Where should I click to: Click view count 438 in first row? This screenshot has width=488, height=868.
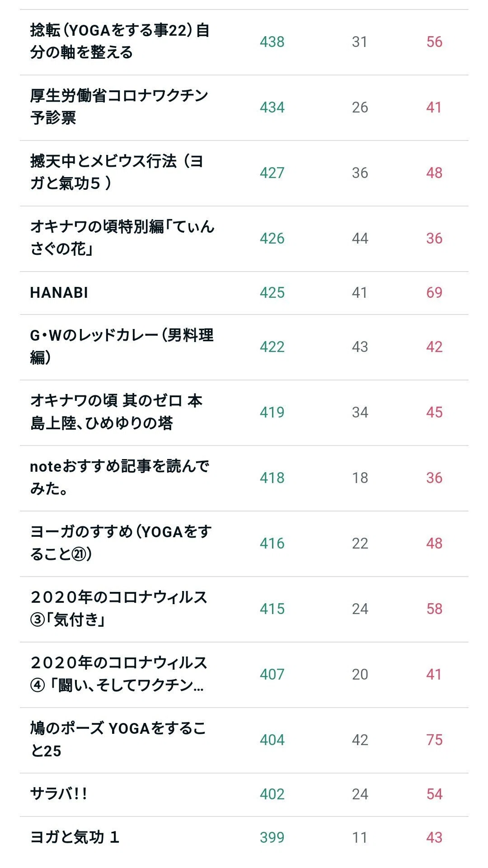[x=272, y=42]
